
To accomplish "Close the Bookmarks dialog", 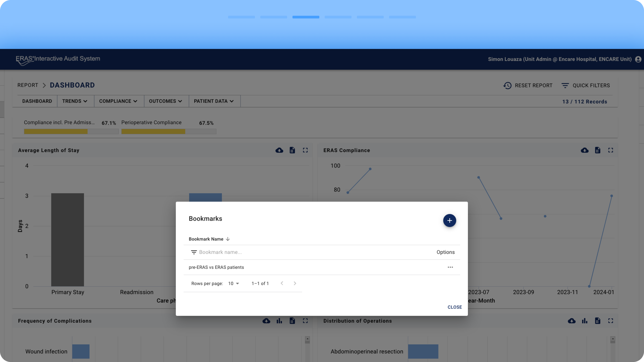I will tap(454, 307).
